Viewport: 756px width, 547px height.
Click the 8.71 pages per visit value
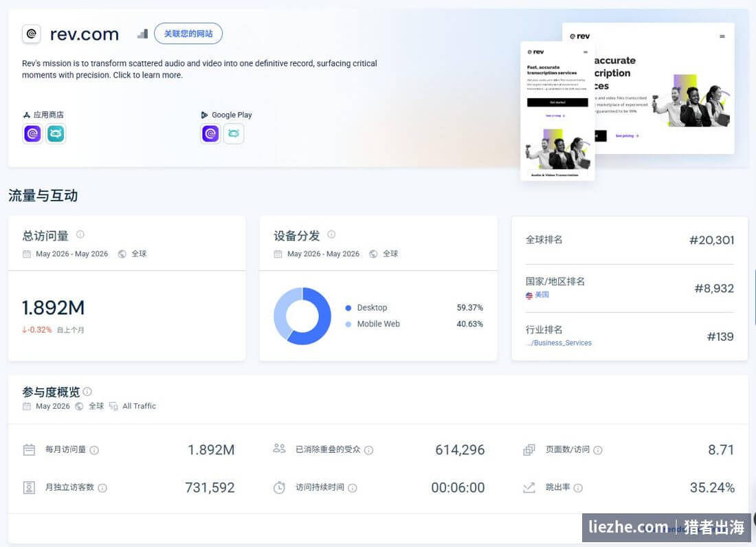(721, 449)
